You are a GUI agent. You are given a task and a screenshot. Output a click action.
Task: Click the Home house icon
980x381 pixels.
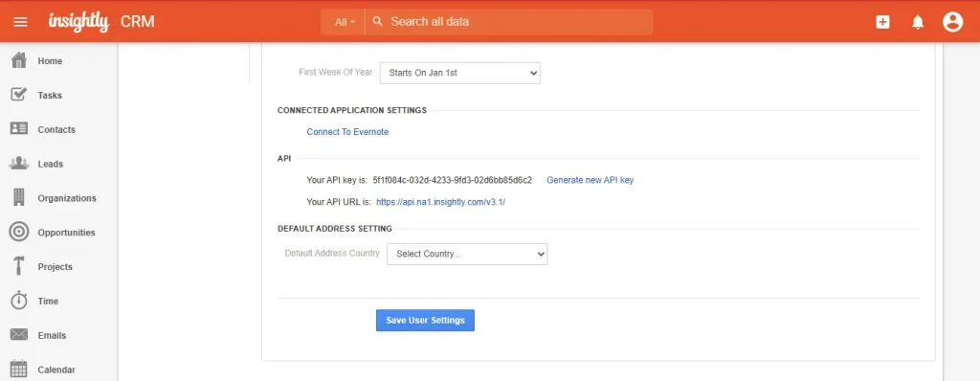pyautogui.click(x=19, y=60)
